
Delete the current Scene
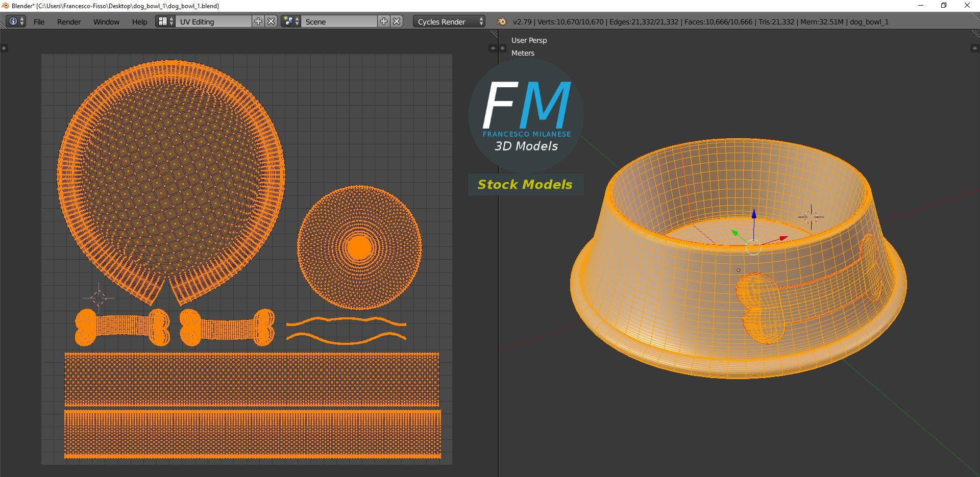tap(397, 21)
